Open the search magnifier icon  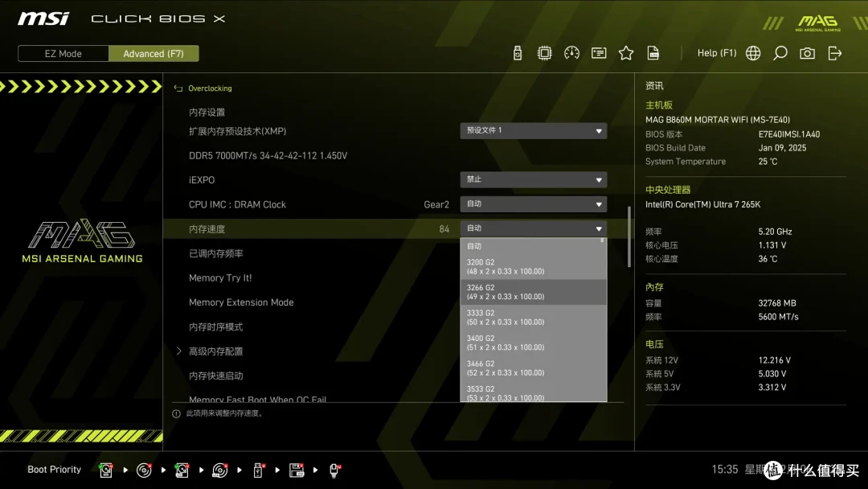pyautogui.click(x=780, y=53)
